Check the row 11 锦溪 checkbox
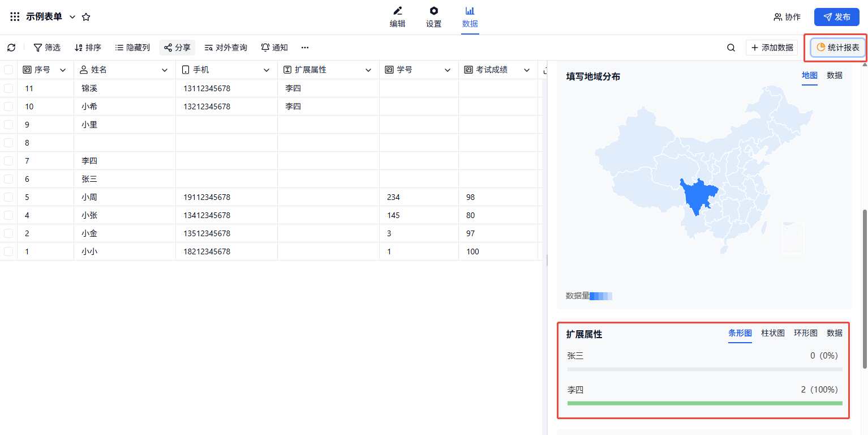Viewport: 868px width, 435px height. click(x=8, y=88)
